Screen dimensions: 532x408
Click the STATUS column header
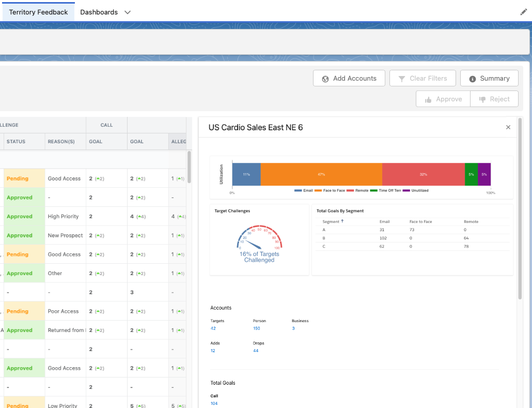click(x=16, y=142)
